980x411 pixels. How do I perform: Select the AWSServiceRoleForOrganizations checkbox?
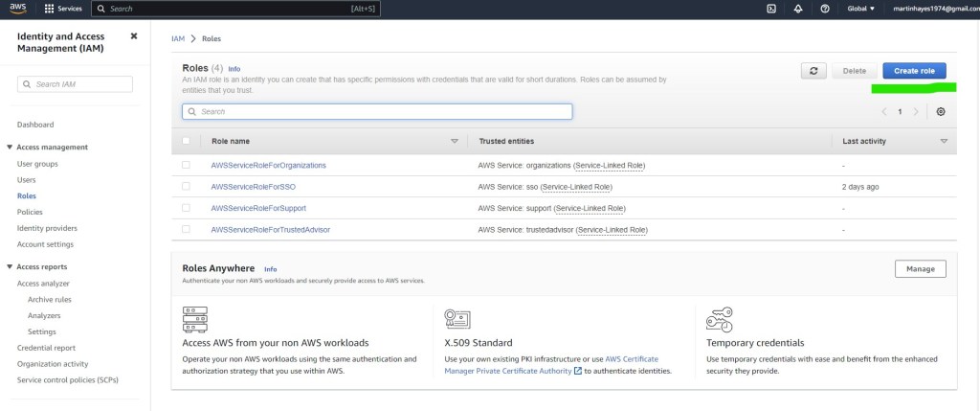click(x=186, y=165)
